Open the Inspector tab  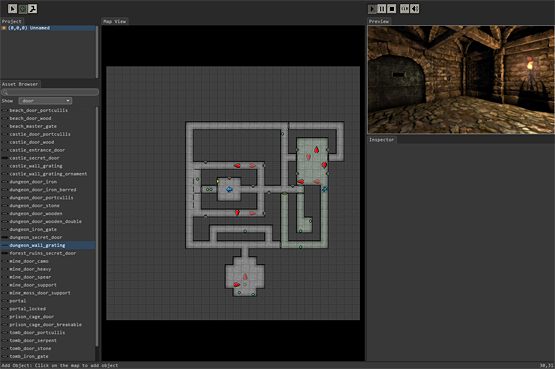pyautogui.click(x=382, y=140)
